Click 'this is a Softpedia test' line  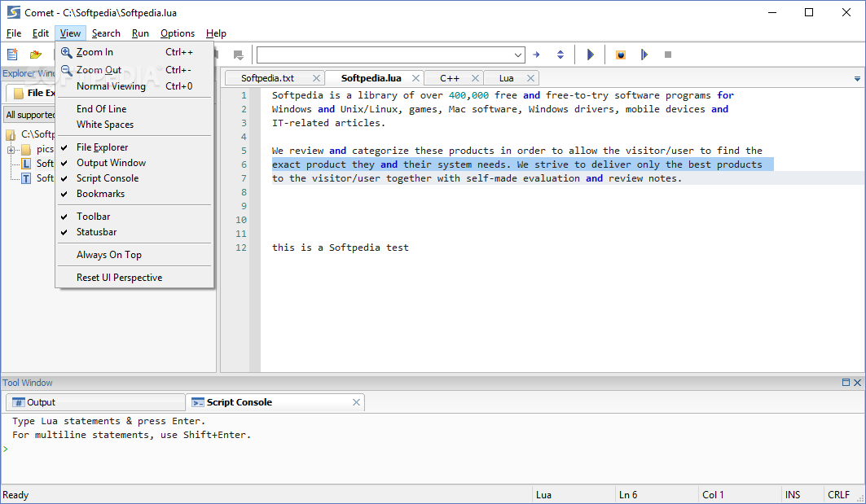pos(341,248)
